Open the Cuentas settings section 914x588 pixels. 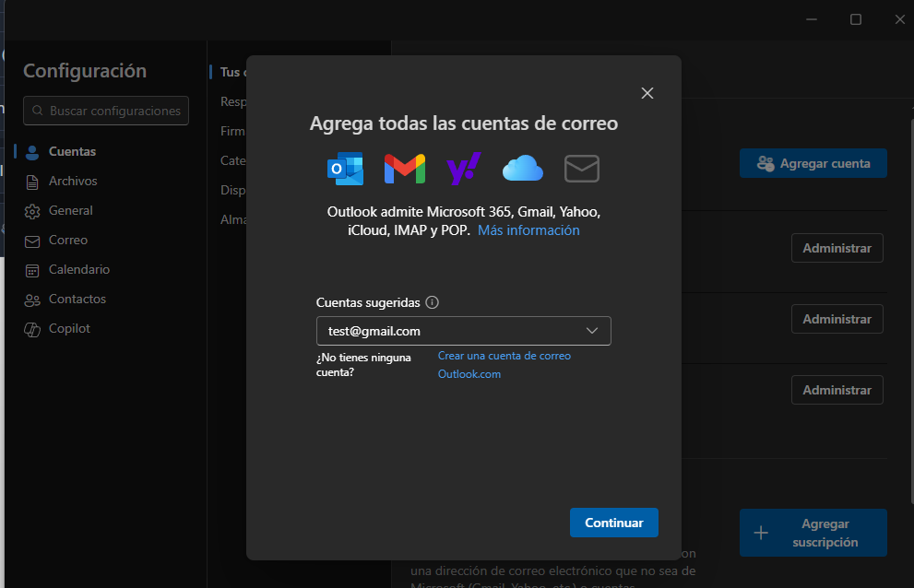tap(72, 151)
